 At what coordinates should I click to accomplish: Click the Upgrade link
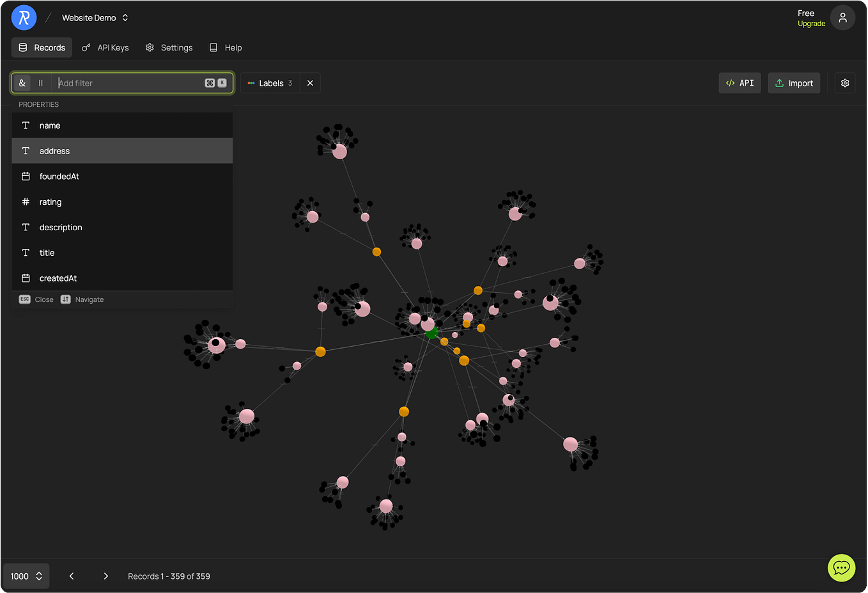[811, 23]
